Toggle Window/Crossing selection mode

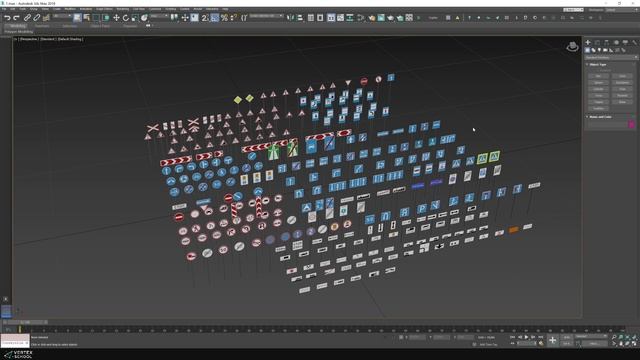[106, 18]
